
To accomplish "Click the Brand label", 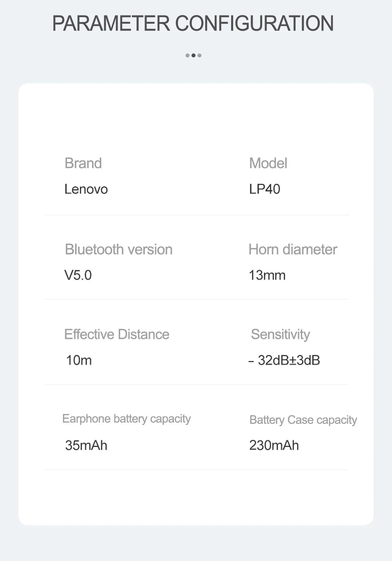I will tap(83, 163).
